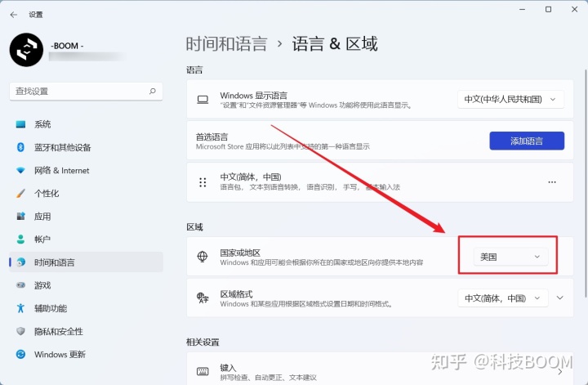Click the back arrow icon
This screenshot has width=588, height=385.
(14, 15)
